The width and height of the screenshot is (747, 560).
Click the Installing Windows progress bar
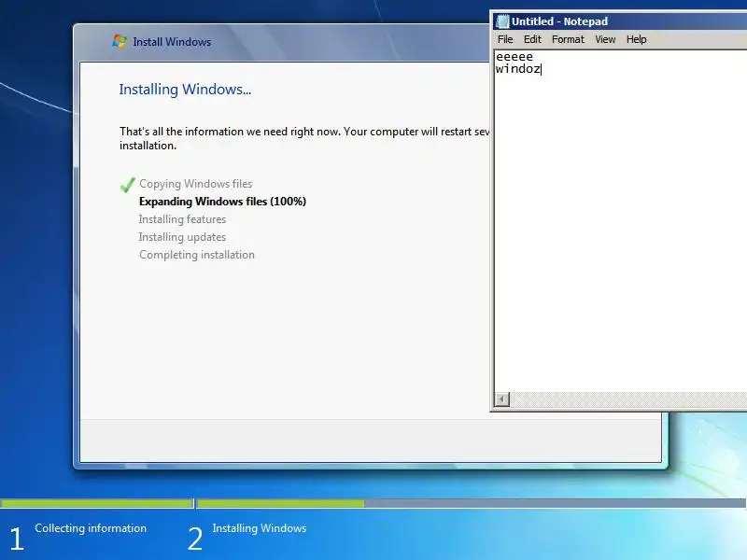pos(472,503)
